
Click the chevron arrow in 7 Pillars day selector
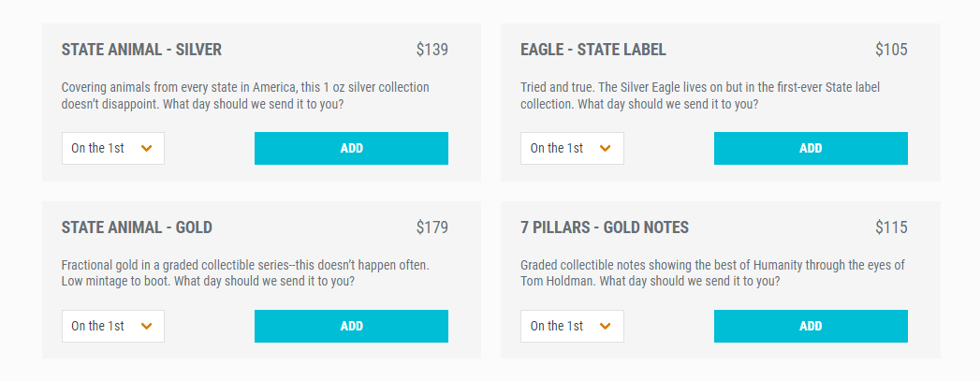(x=605, y=326)
